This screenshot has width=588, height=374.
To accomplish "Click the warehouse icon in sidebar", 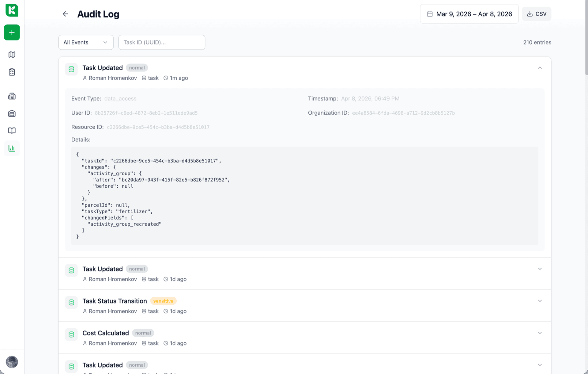I will click(12, 114).
